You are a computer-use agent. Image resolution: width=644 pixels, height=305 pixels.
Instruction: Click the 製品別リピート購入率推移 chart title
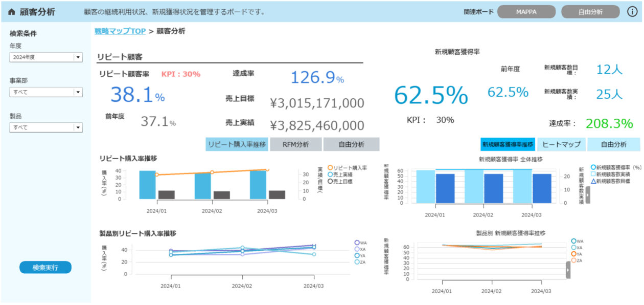[x=138, y=233]
